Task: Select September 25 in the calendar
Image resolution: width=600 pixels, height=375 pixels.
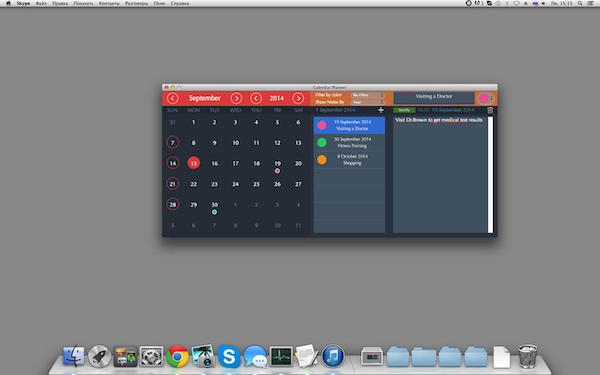Action: [x=256, y=184]
